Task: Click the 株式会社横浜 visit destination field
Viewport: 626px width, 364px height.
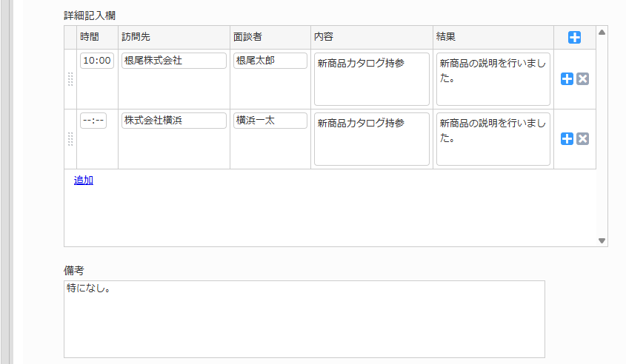Action: coord(174,121)
